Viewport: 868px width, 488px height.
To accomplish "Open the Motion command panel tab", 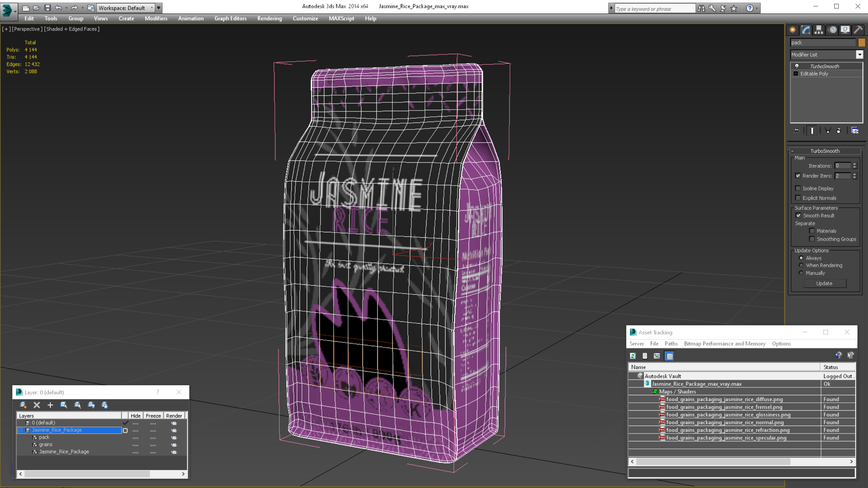I will coord(832,30).
